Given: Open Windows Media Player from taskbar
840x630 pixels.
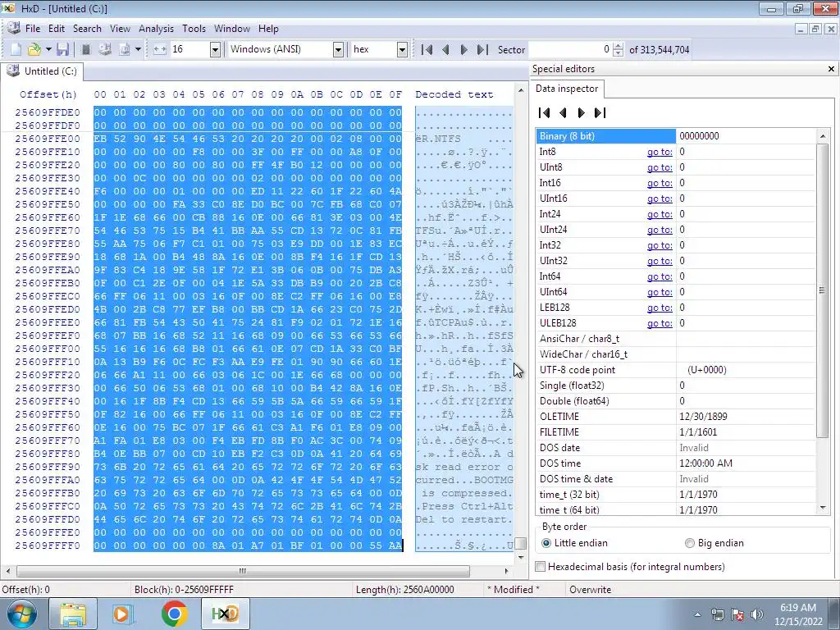Looking at the screenshot, I should point(123,614).
